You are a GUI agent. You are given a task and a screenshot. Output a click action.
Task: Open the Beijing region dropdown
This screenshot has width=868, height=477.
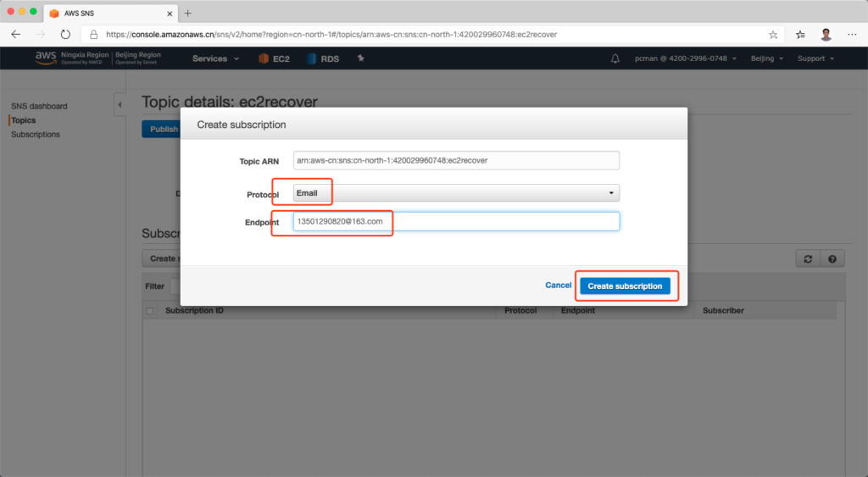(x=767, y=58)
